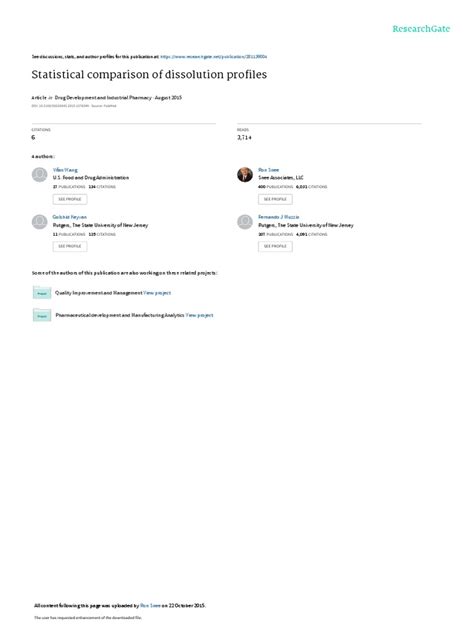This screenshot has width=474, height=632.
Task: Open Yifan Wang's avatar placeholder
Action: pyautogui.click(x=40, y=175)
